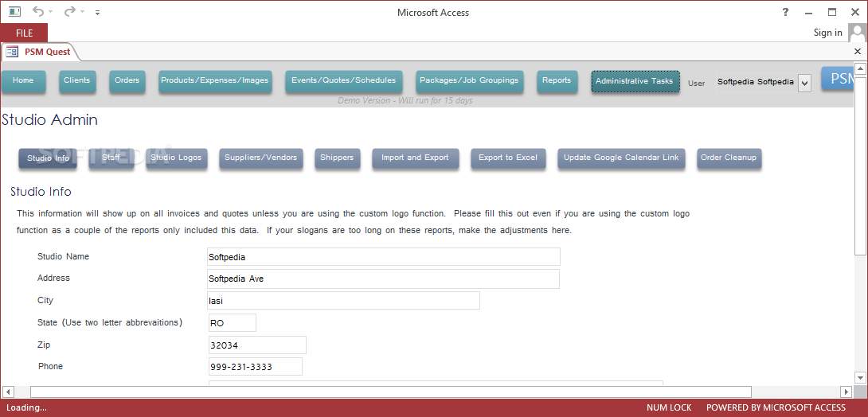
Task: Click the Access application icon in title bar
Action: (x=14, y=12)
